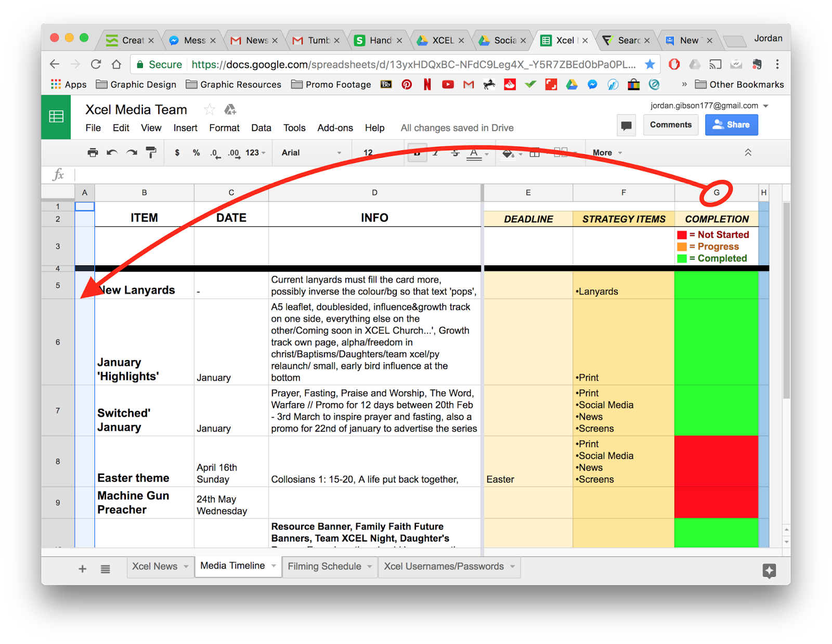Open the fill color picker

coord(509,153)
